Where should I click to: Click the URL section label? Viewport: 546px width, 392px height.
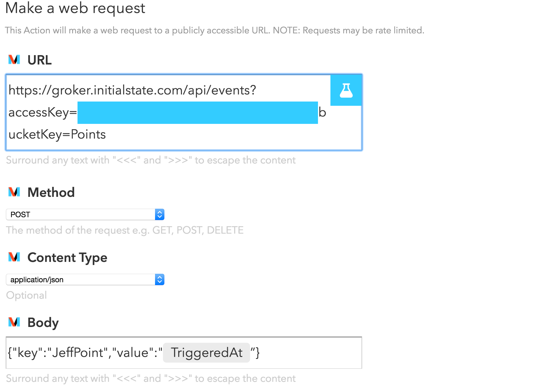point(39,60)
